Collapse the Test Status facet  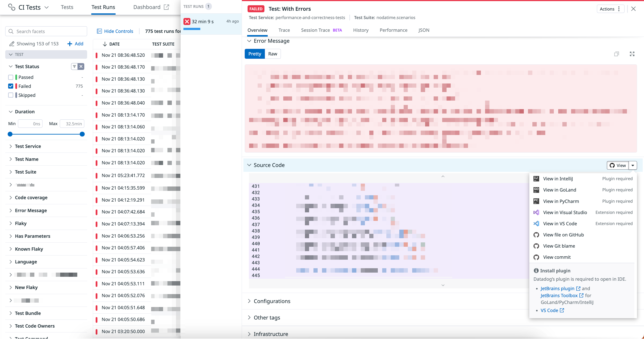click(11, 66)
